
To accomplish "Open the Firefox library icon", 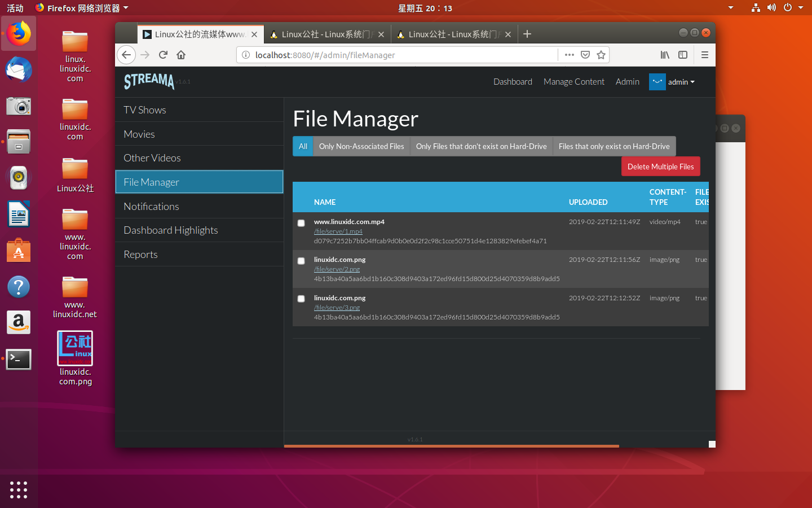I will [x=665, y=55].
